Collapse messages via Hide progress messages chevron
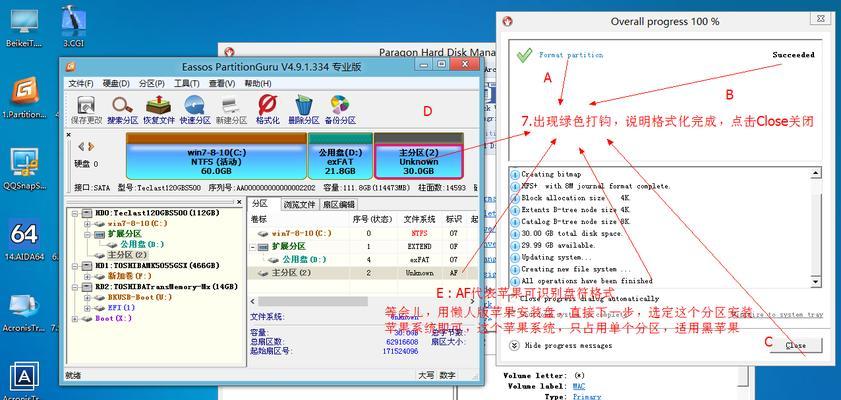841x400 pixels. [x=514, y=346]
